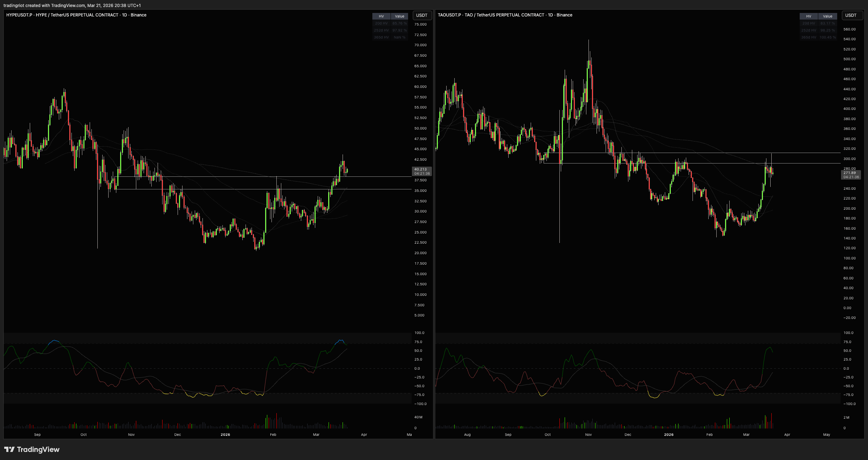Click the TradingView logo at bottom left

[32, 449]
